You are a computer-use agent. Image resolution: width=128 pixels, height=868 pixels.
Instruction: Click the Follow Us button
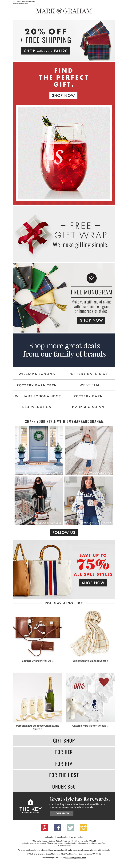pyautogui.click(x=64, y=532)
